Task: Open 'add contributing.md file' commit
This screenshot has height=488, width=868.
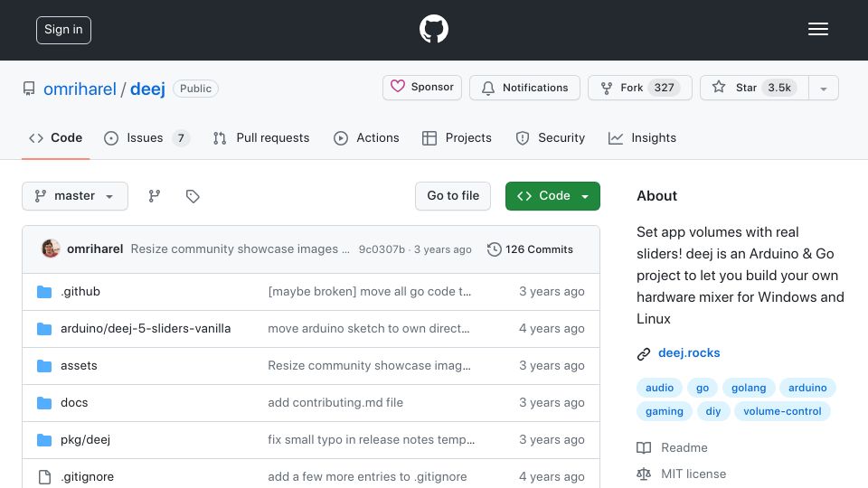Action: 335,403
